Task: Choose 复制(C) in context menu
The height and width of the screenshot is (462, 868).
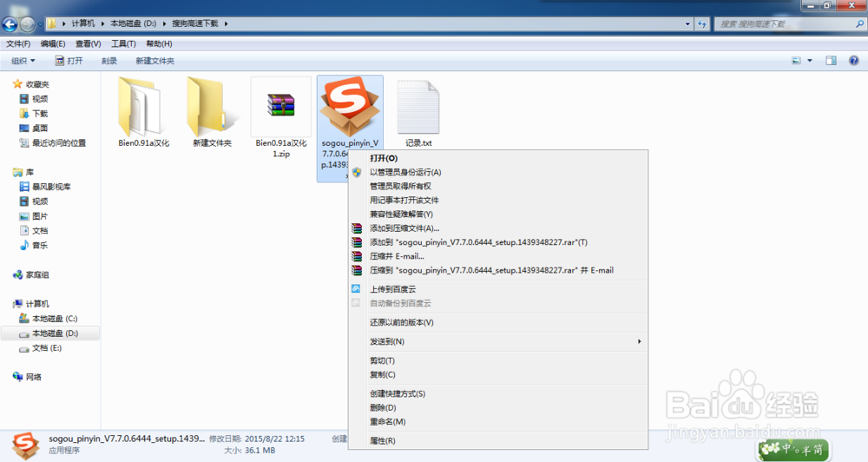Action: coord(383,374)
